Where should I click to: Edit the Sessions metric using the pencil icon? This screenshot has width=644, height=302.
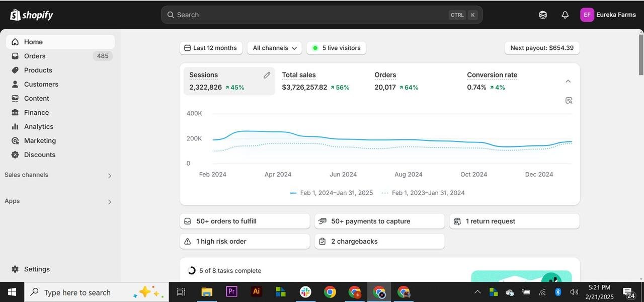click(x=266, y=74)
